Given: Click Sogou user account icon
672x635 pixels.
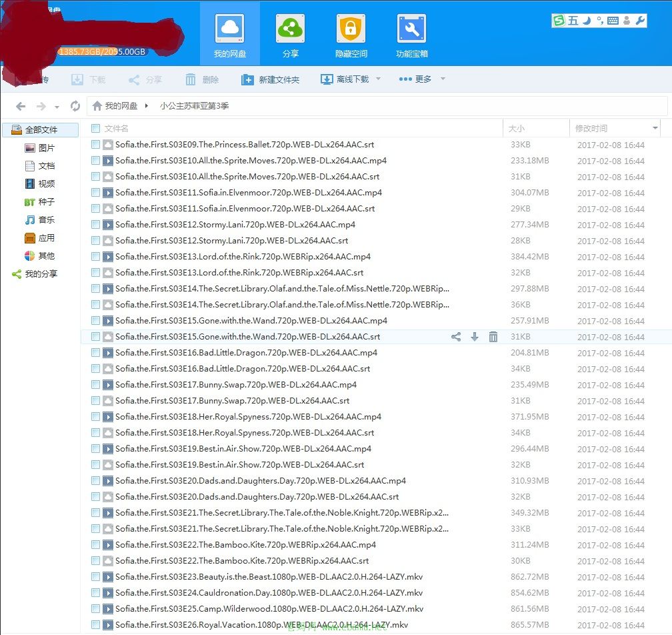Looking at the screenshot, I should coord(627,21).
